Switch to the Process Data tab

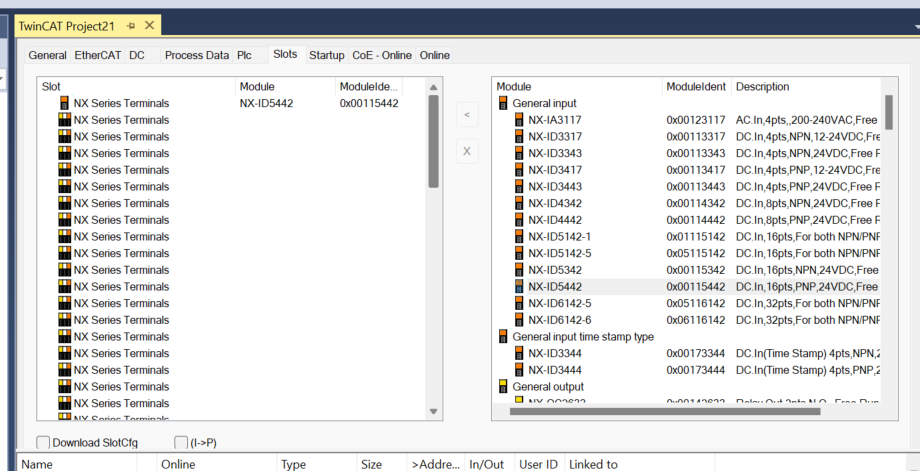pos(197,55)
